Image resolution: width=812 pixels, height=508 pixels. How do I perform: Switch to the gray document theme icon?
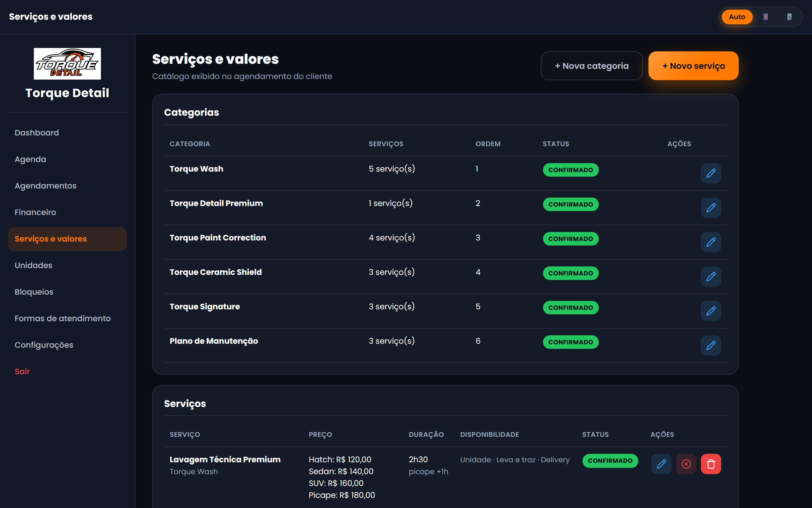point(789,17)
